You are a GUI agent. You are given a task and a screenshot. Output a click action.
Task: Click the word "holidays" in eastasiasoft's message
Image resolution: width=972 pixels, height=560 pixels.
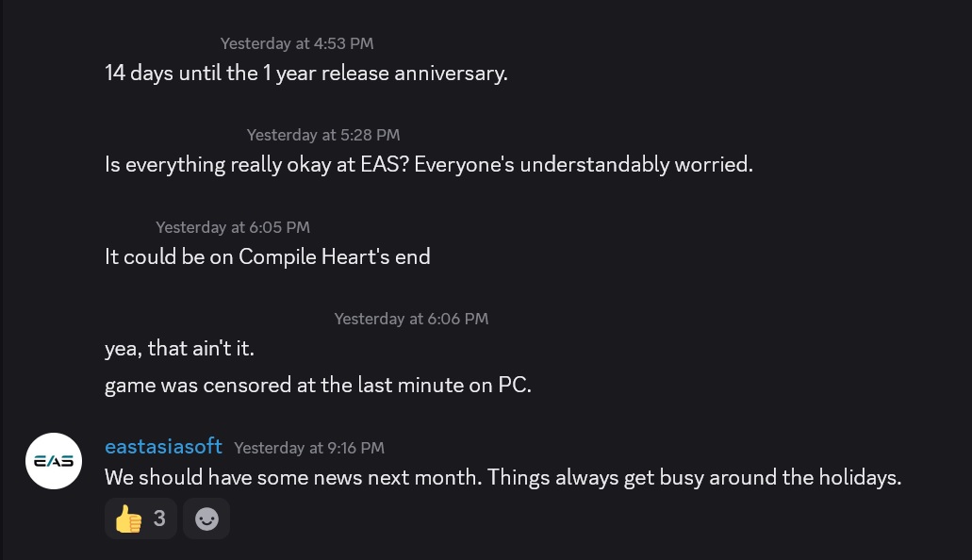[858, 477]
